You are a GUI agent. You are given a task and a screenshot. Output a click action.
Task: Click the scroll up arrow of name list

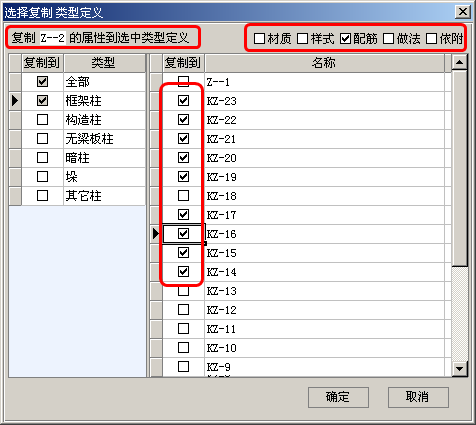click(460, 62)
